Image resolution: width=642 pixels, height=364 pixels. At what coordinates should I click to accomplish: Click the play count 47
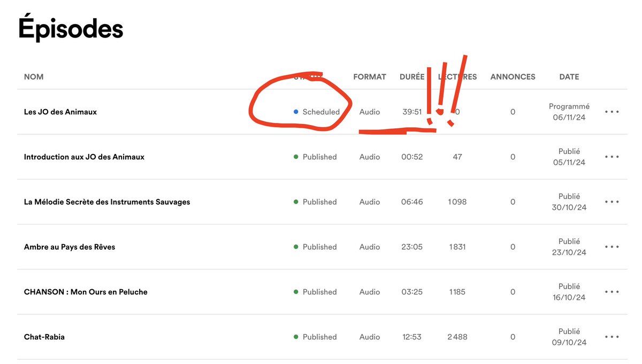(457, 157)
